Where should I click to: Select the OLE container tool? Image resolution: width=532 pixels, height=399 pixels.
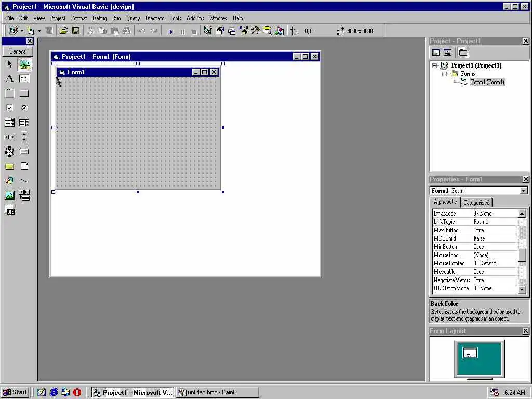point(9,210)
